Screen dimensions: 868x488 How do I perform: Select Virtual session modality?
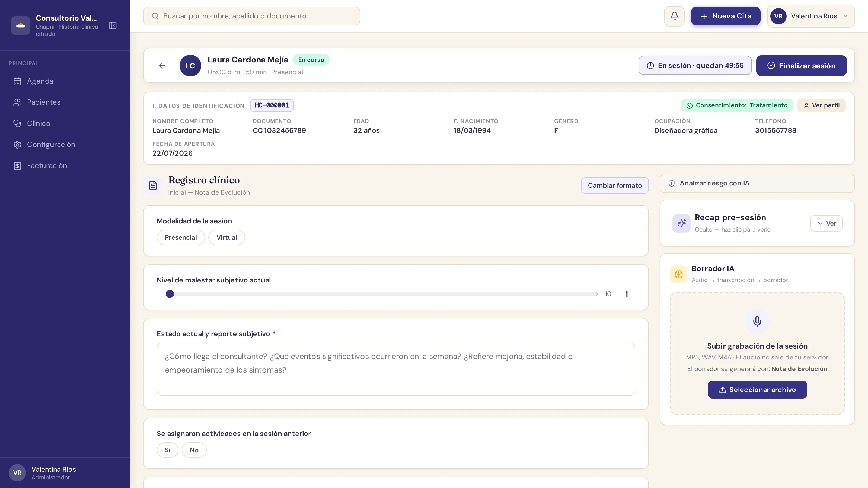pos(226,237)
